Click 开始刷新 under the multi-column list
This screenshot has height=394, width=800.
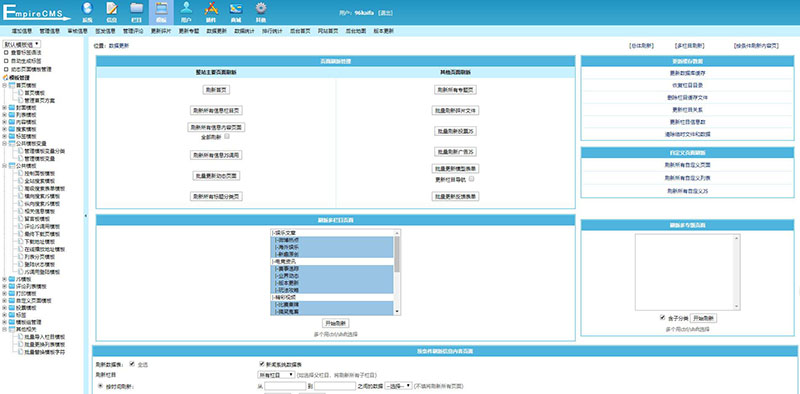[335, 324]
